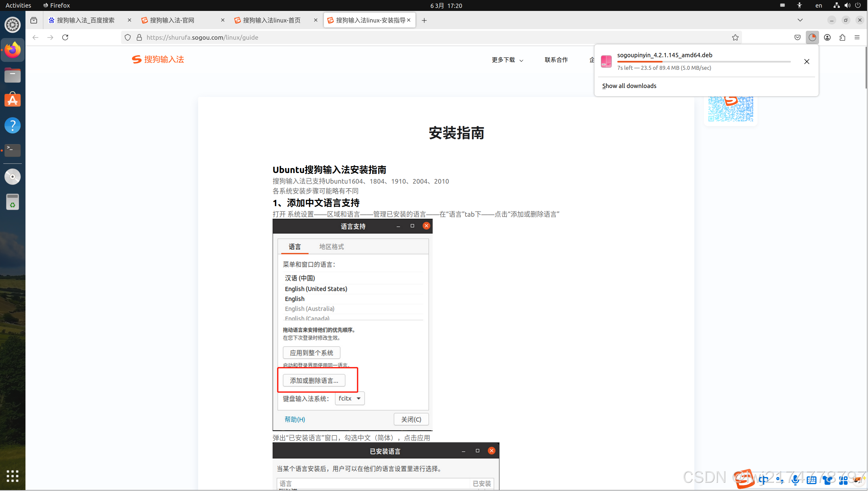868x491 pixels.
Task: Click the browser Forward arrow
Action: pyautogui.click(x=50, y=37)
